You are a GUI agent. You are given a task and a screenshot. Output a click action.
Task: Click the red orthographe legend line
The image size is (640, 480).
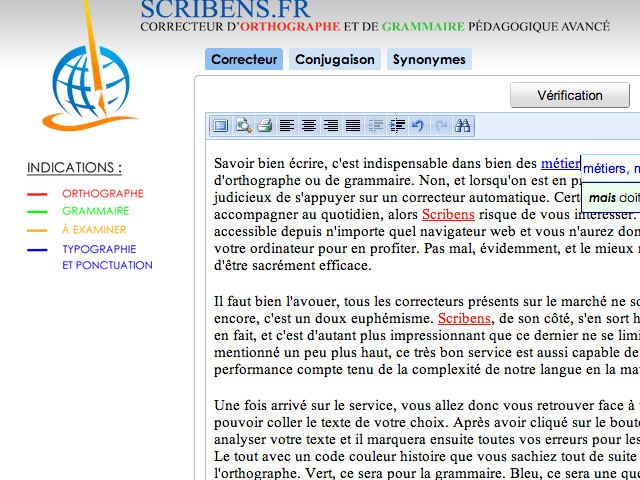37,195
